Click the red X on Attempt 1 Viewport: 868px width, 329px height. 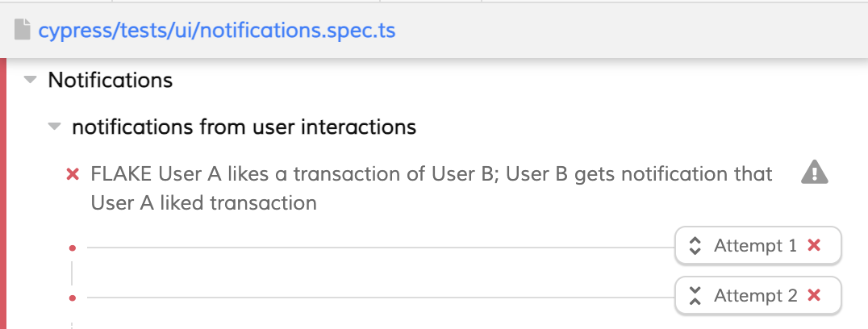click(x=814, y=245)
